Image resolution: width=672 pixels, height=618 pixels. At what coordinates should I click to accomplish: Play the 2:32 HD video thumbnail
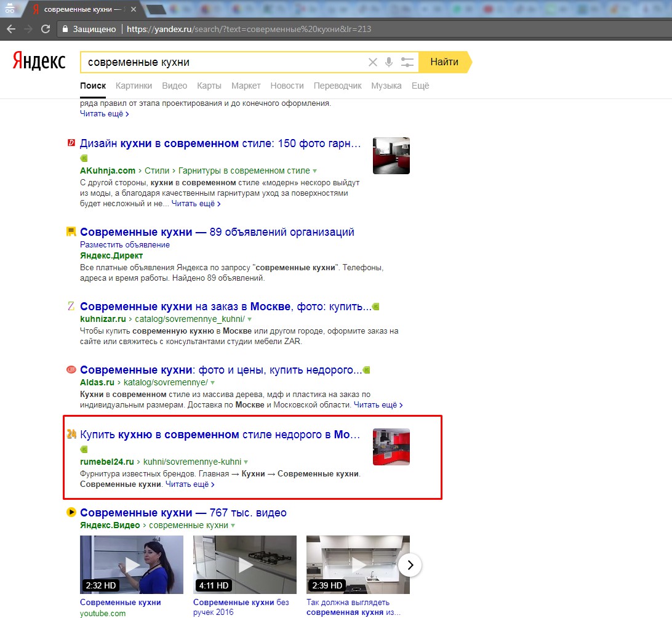coord(132,564)
